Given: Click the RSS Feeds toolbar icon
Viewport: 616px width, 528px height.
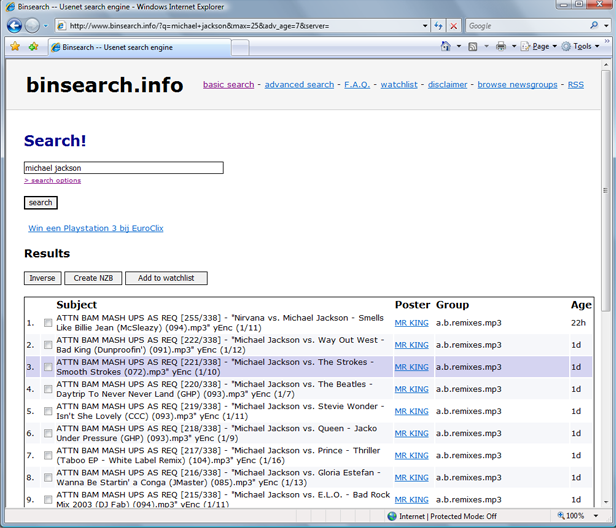Looking at the screenshot, I should click(x=473, y=47).
